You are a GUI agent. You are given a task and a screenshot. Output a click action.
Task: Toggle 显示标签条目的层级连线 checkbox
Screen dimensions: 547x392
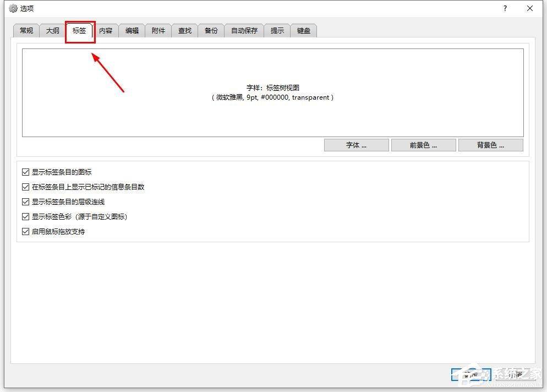coord(25,202)
